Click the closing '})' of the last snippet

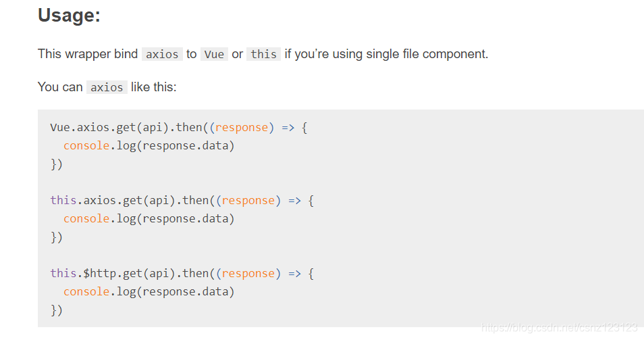click(56, 310)
